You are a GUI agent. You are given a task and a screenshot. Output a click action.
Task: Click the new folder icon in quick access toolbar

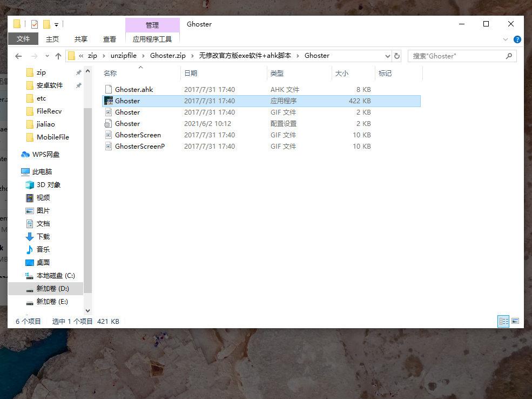pos(47,24)
